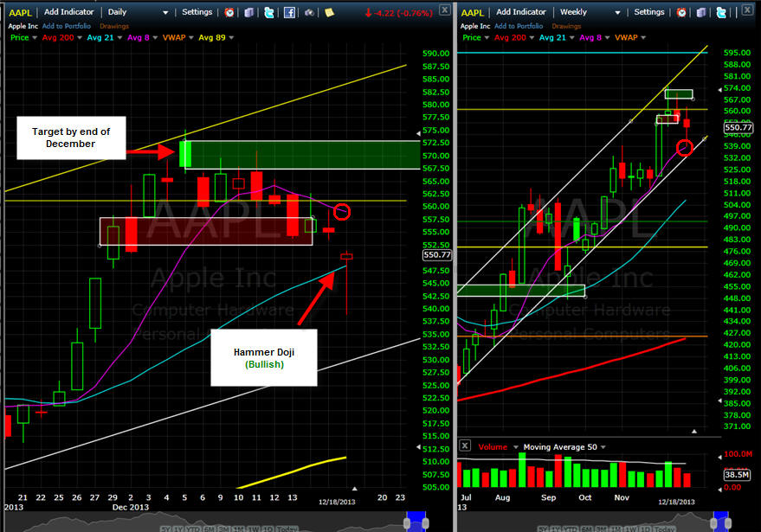The width and height of the screenshot is (761, 532).
Task: Close the Weekly chart panel
Action: point(747,10)
